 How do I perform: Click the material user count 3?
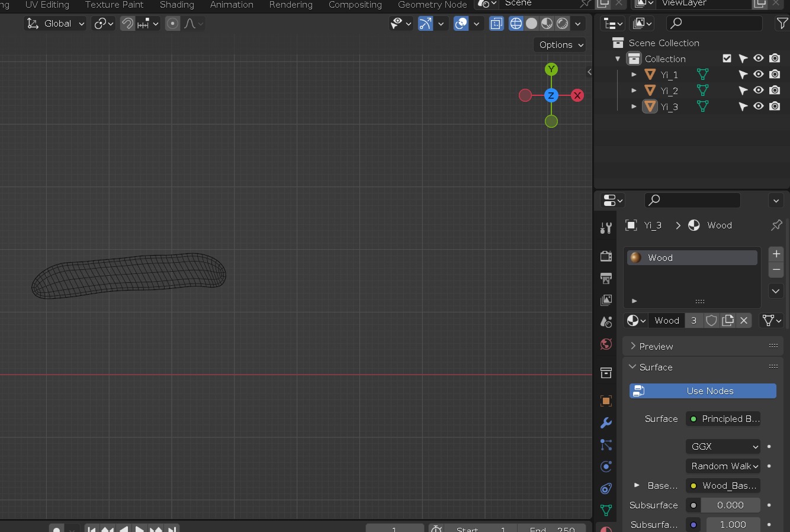[x=693, y=320]
